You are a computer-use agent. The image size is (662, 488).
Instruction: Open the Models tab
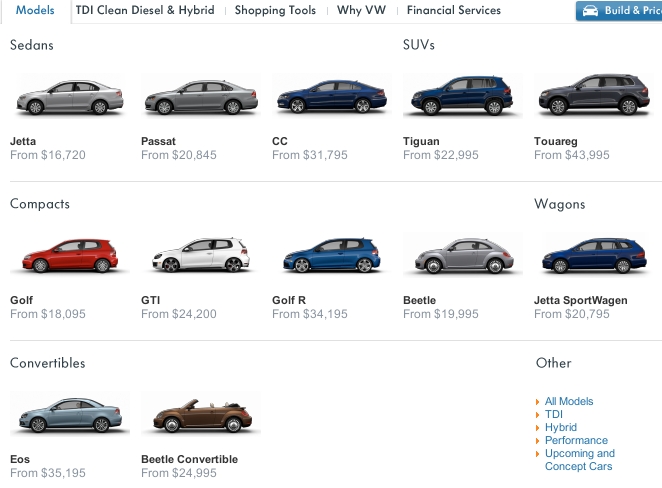pos(35,10)
